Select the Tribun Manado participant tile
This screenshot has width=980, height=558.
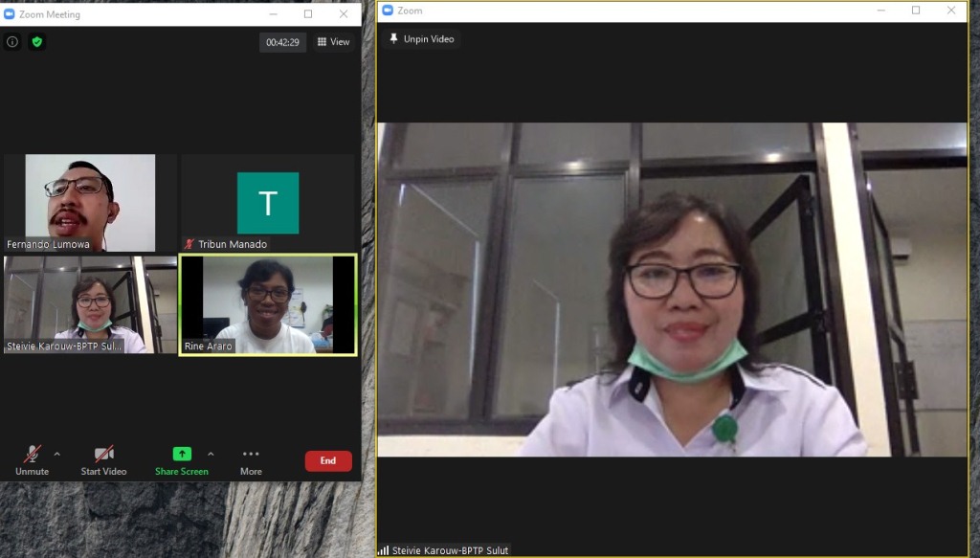(267, 202)
